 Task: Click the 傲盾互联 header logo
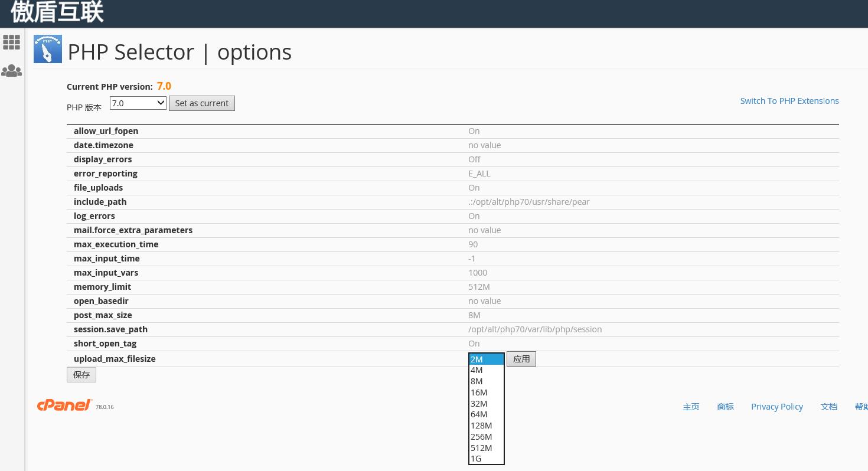[x=57, y=12]
